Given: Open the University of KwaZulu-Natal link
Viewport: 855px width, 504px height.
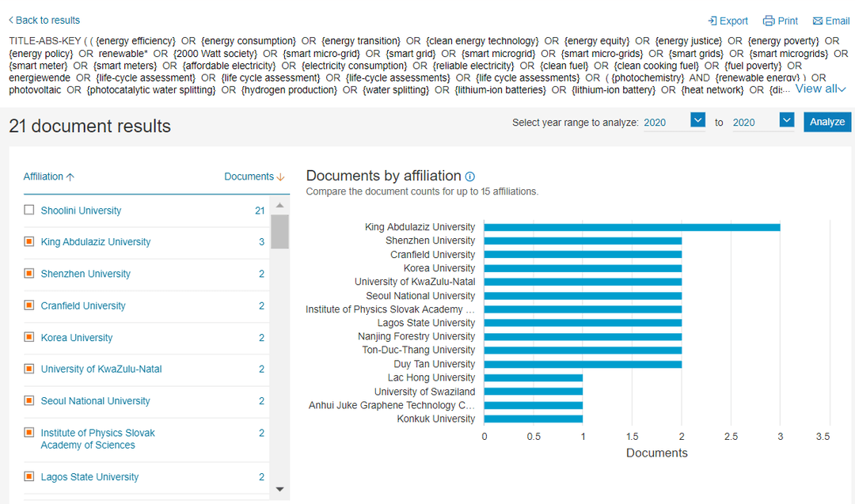Looking at the screenshot, I should click(101, 369).
